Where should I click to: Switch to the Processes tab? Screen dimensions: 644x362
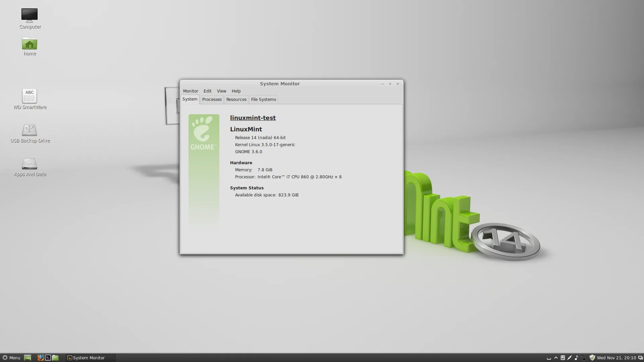(x=212, y=100)
